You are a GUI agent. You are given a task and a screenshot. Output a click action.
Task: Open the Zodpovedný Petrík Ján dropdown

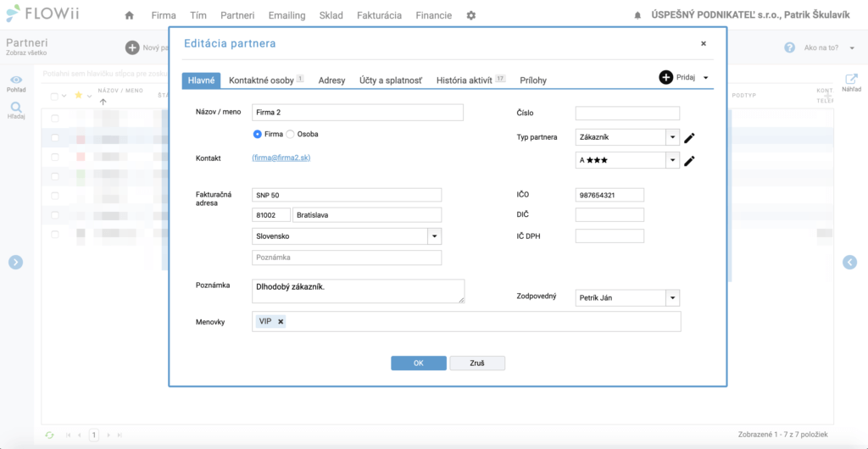pos(672,298)
